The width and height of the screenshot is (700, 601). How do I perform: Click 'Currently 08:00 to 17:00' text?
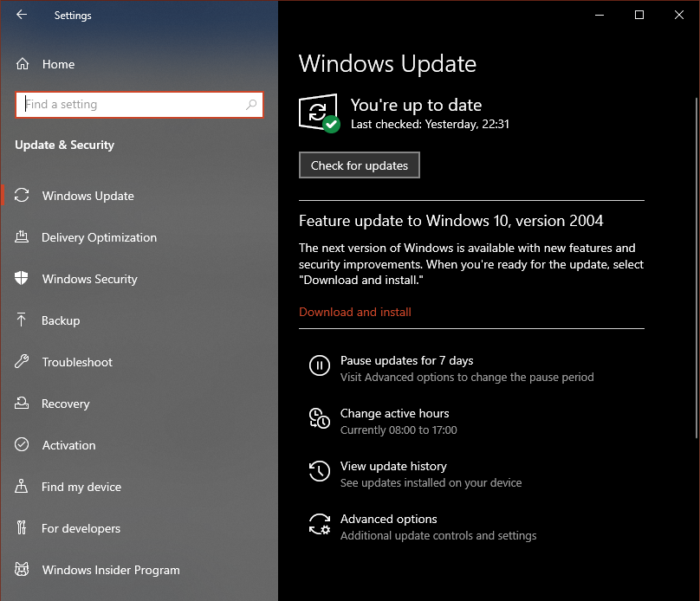pos(399,430)
